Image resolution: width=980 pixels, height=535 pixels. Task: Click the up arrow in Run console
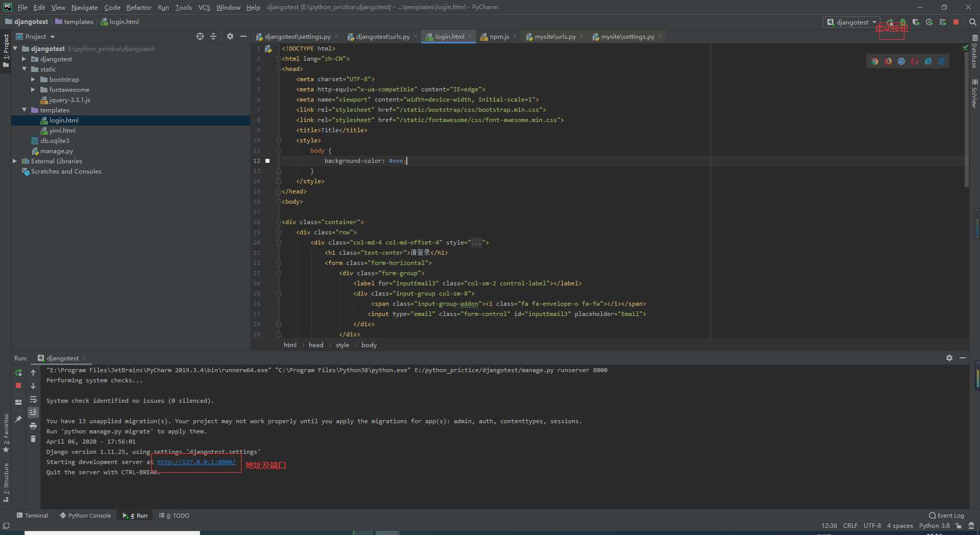[33, 373]
